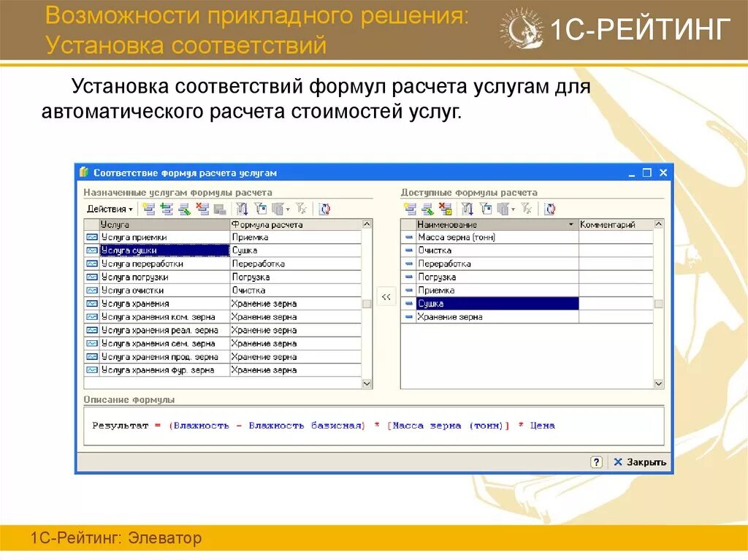
Task: Maximize the Соответствие формул расчета услугам window
Action: pos(647,173)
